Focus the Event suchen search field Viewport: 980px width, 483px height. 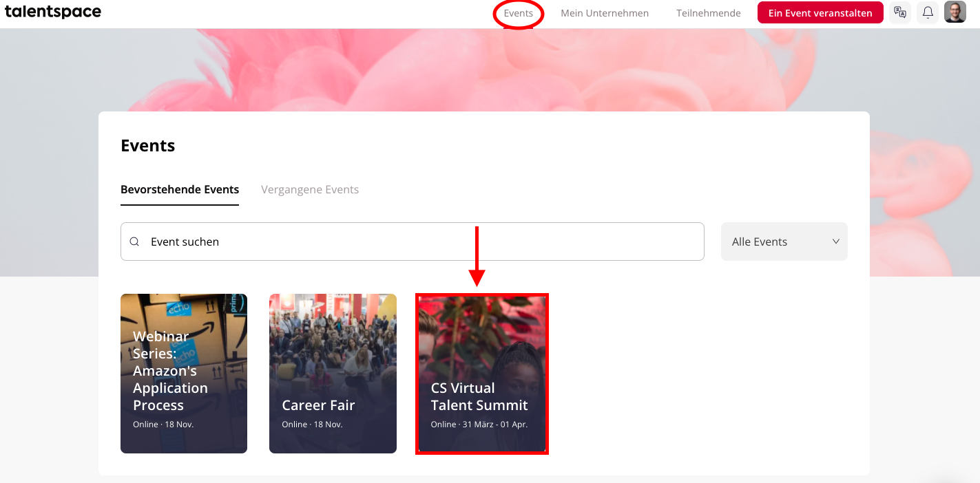pos(413,241)
